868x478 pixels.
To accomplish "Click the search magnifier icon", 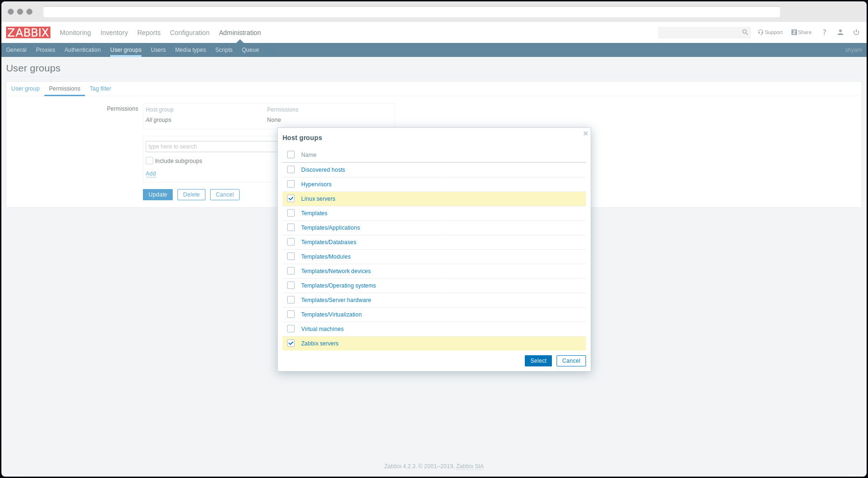I will [x=745, y=32].
